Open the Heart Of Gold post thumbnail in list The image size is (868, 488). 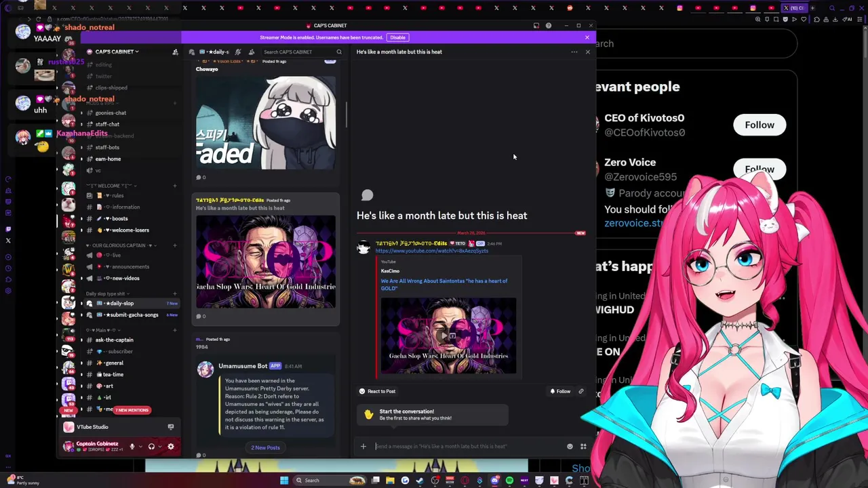266,262
